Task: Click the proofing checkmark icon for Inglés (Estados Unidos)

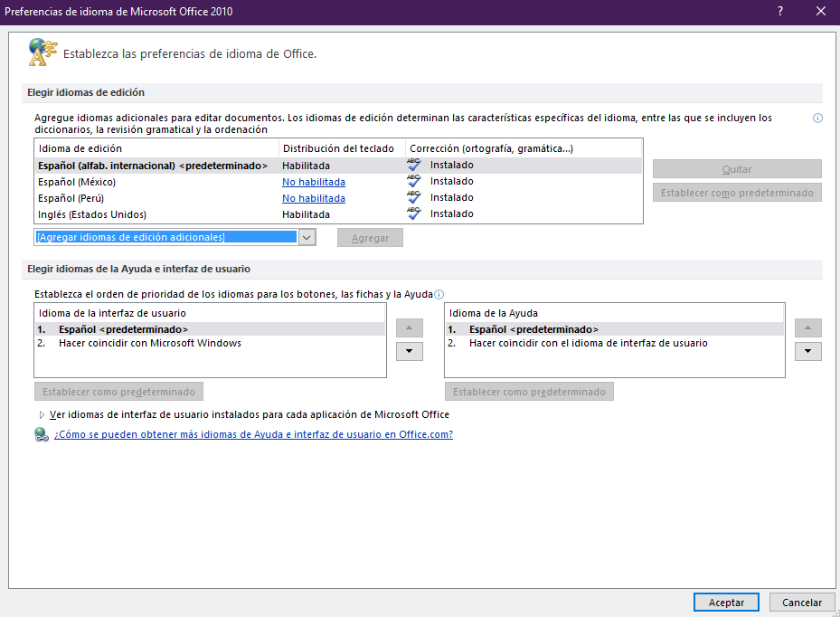Action: [x=413, y=214]
